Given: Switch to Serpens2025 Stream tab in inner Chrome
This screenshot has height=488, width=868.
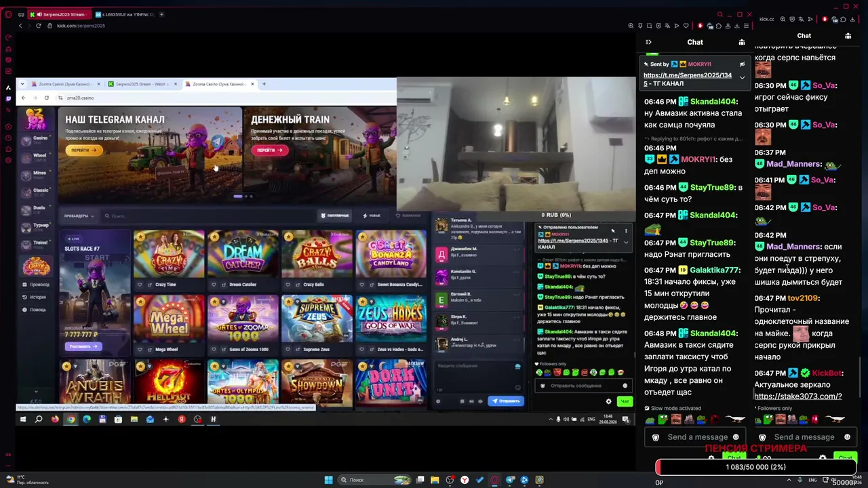Looking at the screenshot, I should [x=142, y=84].
